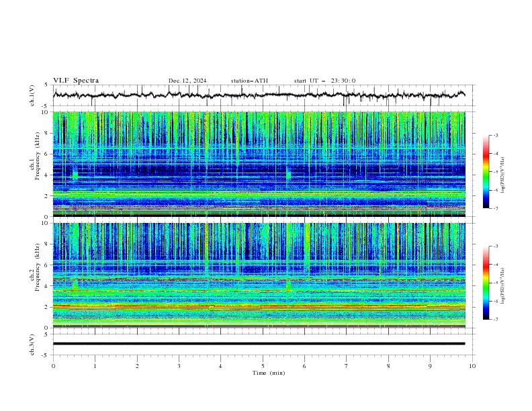Click the log(PSD) label beside ch.2 colorbar
This screenshot has width=532, height=411.
(502, 286)
